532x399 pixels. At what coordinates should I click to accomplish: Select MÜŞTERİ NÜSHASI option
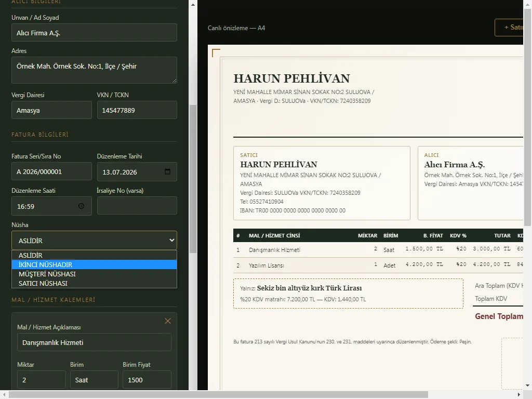(x=95, y=274)
